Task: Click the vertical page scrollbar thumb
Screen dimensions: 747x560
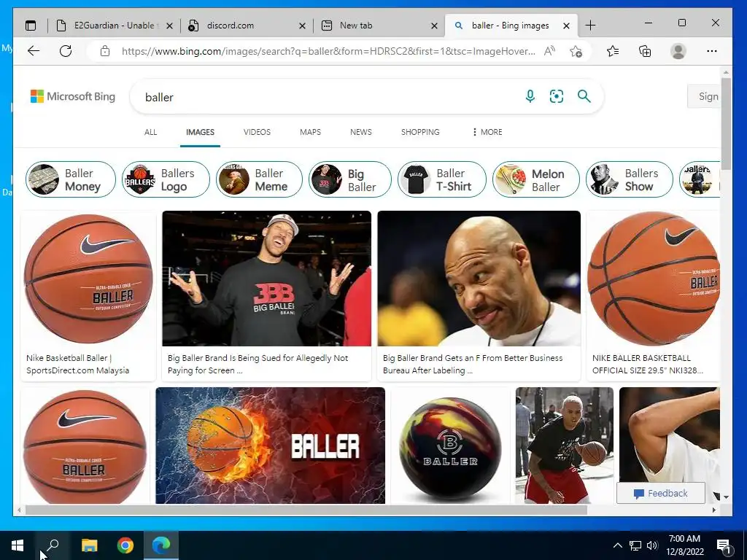Action: (x=726, y=124)
